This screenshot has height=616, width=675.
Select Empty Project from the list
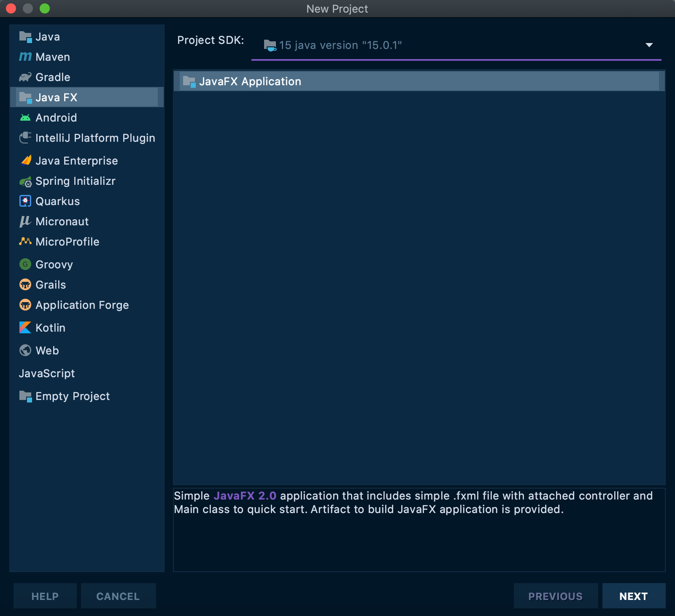[72, 396]
